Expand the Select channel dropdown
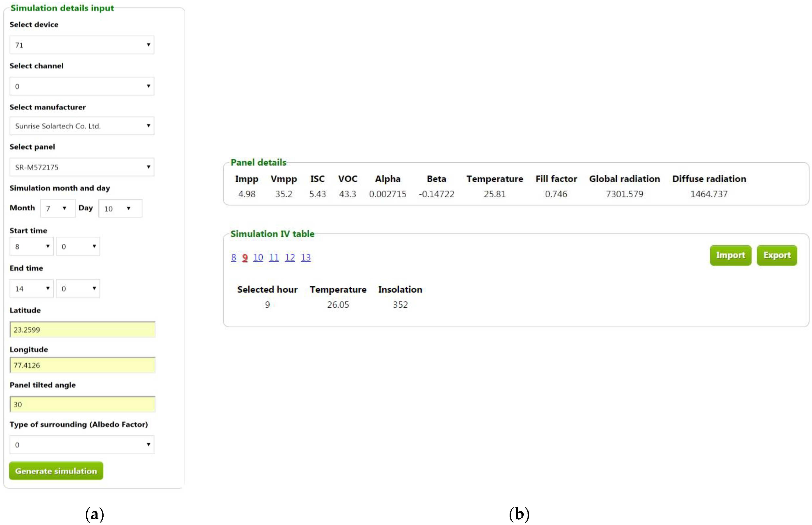The image size is (812, 525). coord(82,86)
